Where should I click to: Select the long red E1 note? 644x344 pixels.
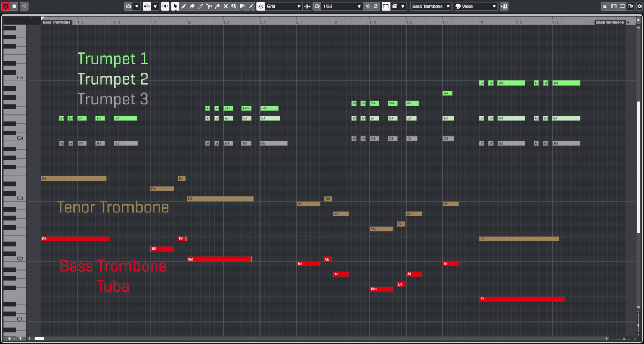point(522,299)
